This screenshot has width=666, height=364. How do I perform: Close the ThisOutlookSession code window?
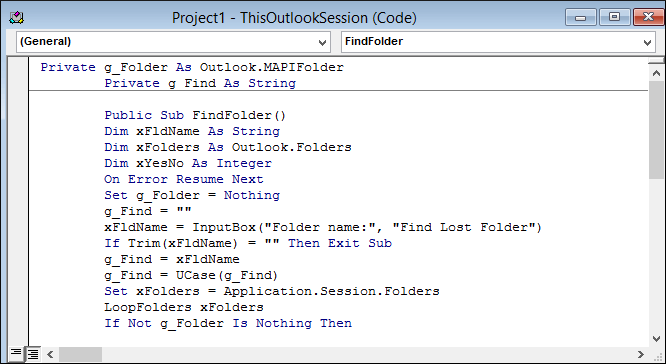pyautogui.click(x=649, y=17)
